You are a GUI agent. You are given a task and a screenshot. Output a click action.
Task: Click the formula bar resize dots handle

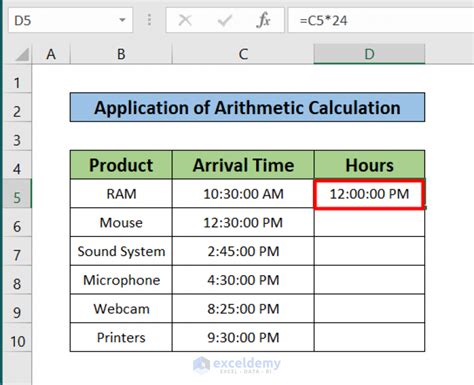pos(149,20)
